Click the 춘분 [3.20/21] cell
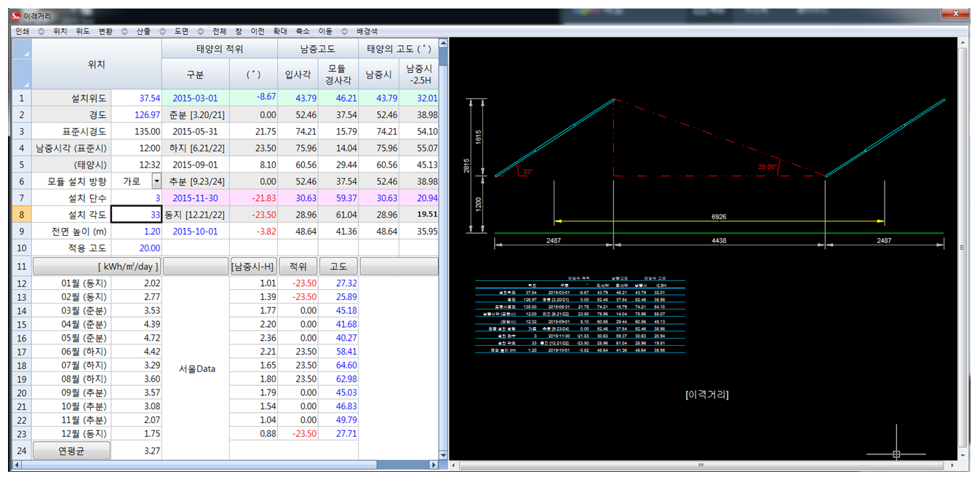Viewport: 980px width, 482px height. (x=195, y=115)
